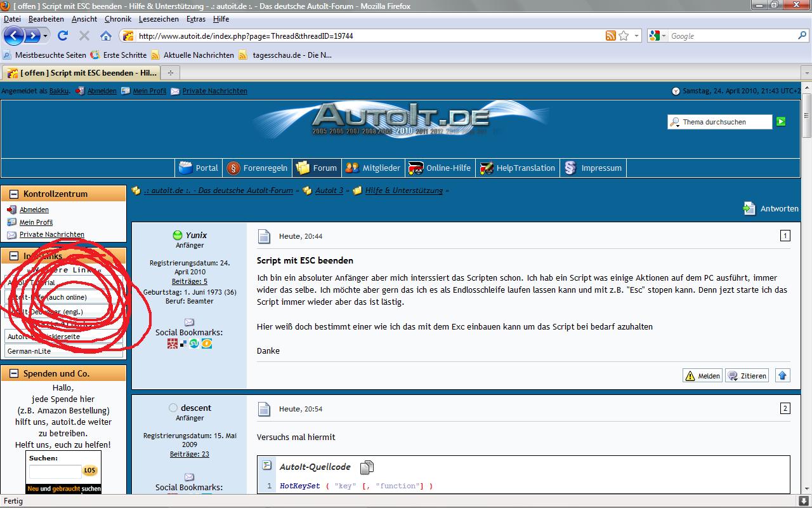
Task: Click the bookmark star in address bar
Action: click(624, 36)
